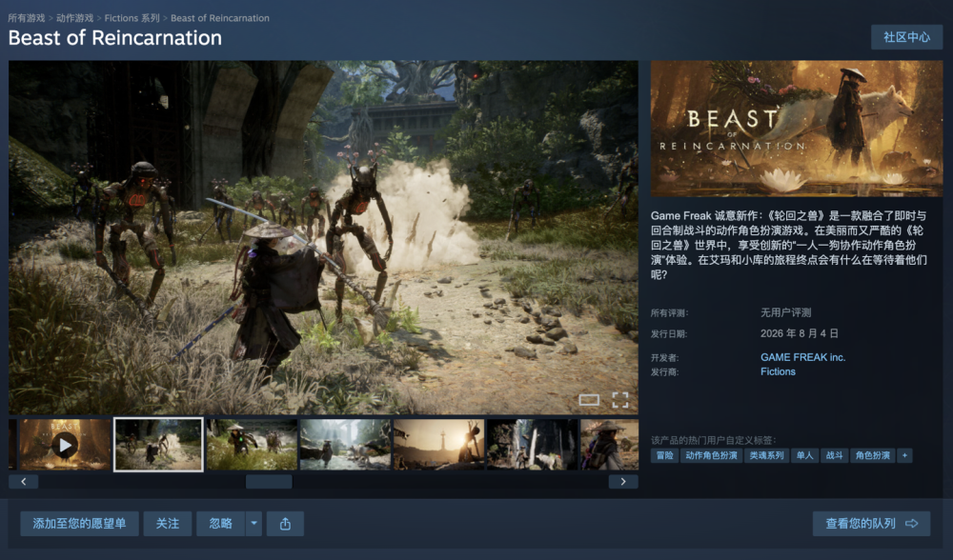Select the 冒险 tag

(x=665, y=455)
